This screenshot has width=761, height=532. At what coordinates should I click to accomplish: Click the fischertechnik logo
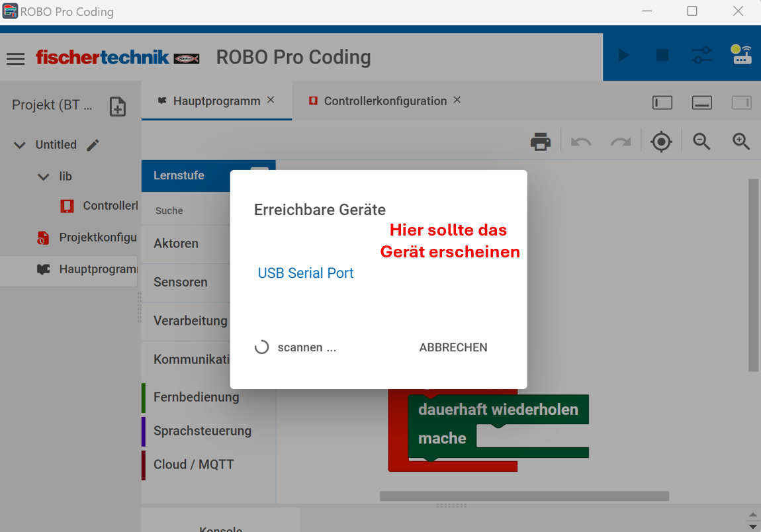pyautogui.click(x=117, y=58)
